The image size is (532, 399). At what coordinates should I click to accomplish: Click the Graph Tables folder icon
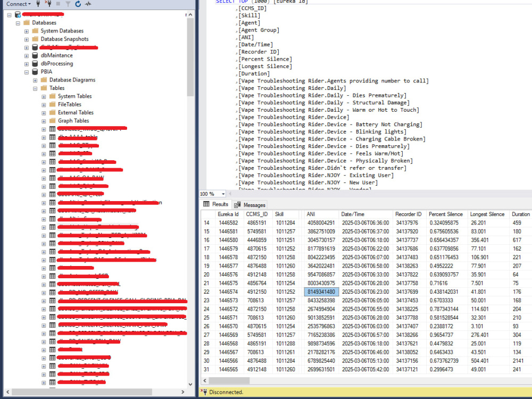tap(52, 120)
